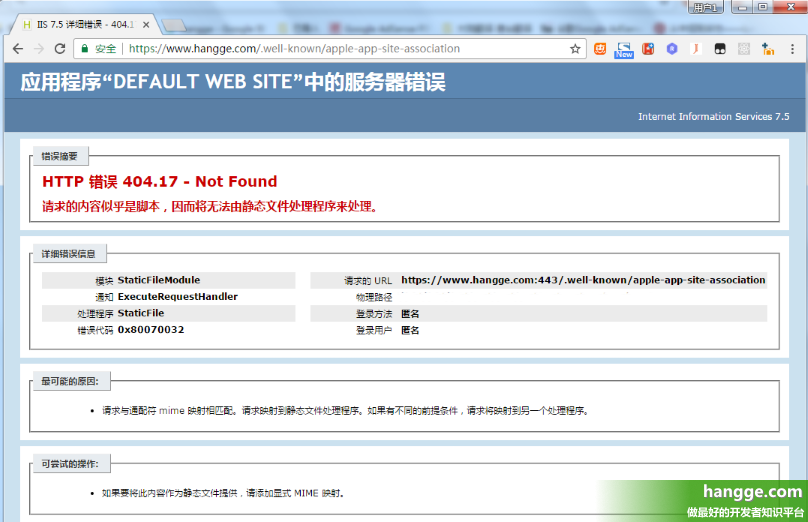Bookmark this page with the star icon
This screenshot has height=522, width=808.
point(575,49)
